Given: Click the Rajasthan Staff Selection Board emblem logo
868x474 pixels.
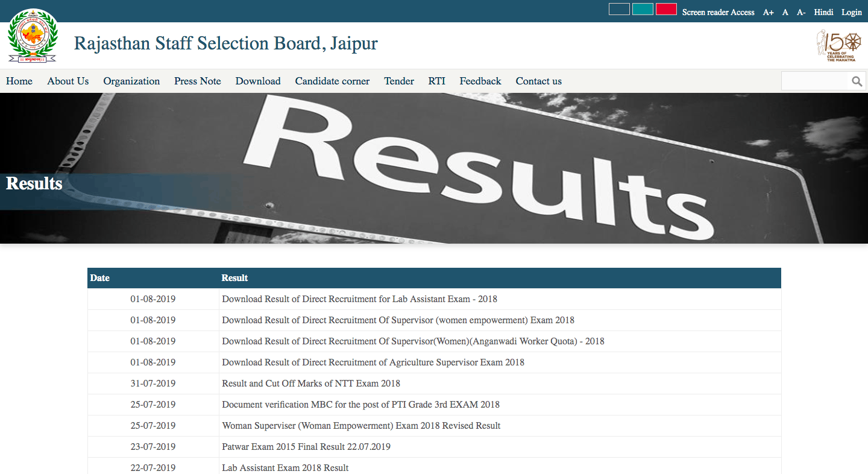Looking at the screenshot, I should (x=33, y=36).
